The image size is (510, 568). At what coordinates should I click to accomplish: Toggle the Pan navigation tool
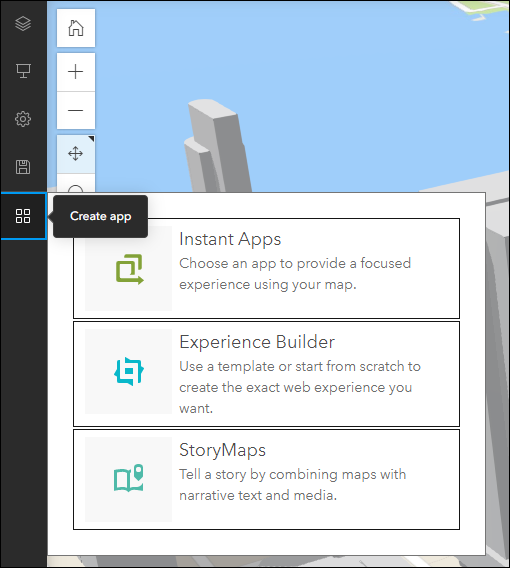pyautogui.click(x=76, y=154)
